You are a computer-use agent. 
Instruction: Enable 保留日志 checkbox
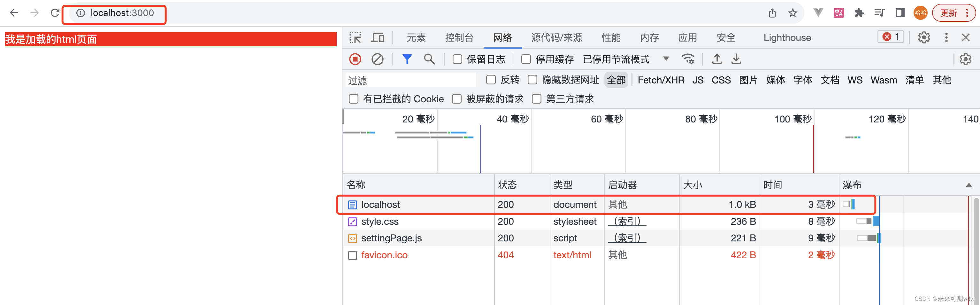(x=457, y=59)
